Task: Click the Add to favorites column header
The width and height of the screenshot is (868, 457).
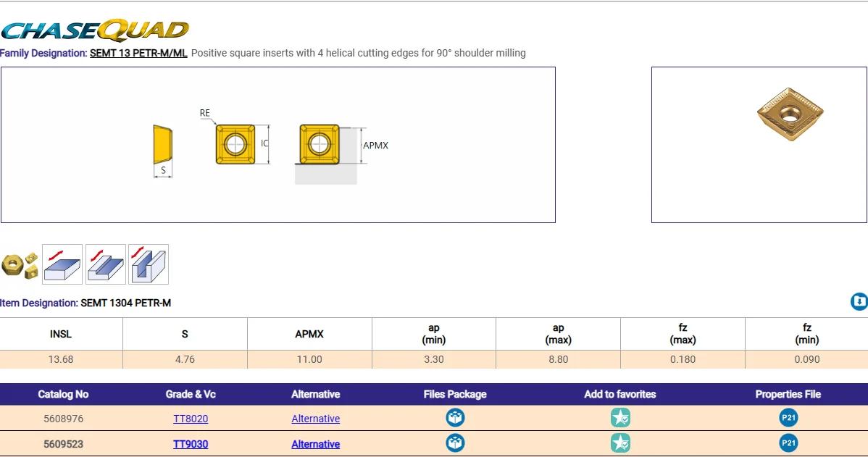Action: pyautogui.click(x=620, y=395)
